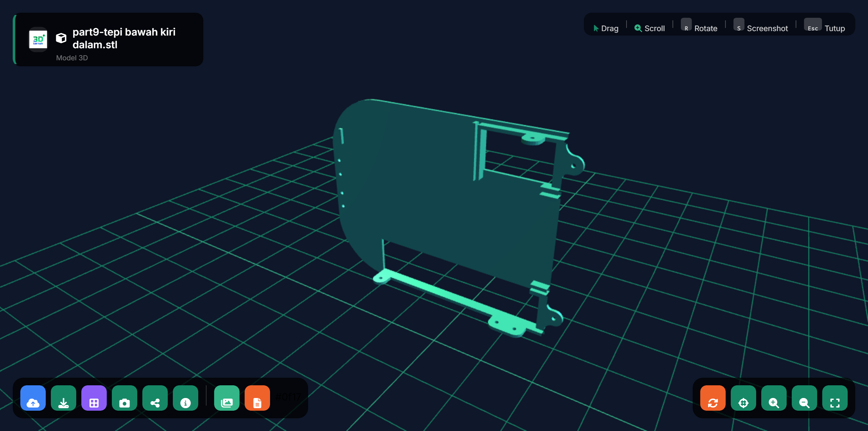The width and height of the screenshot is (868, 431).
Task: Click the orange auto-rotate refresh icon
Action: tap(713, 398)
